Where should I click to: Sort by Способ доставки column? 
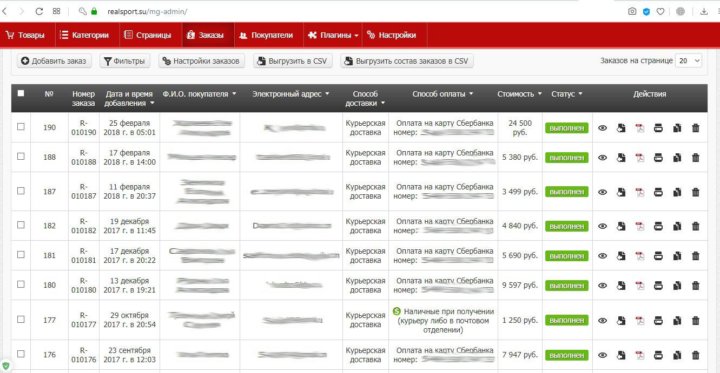point(365,99)
